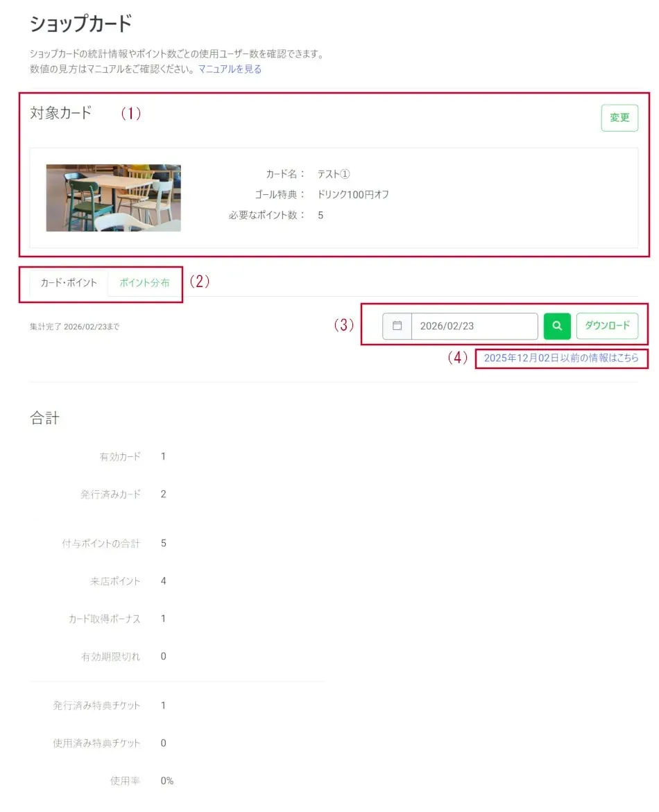The height and width of the screenshot is (812, 659).
Task: Switch to the ポイント分布 tab
Action: pos(144,283)
